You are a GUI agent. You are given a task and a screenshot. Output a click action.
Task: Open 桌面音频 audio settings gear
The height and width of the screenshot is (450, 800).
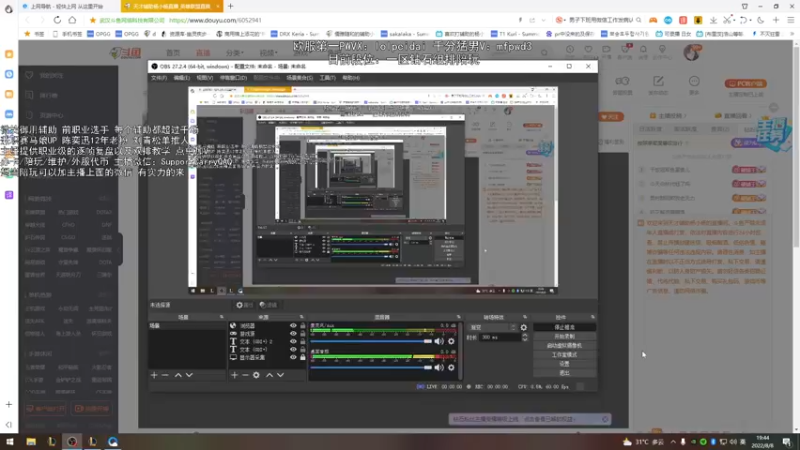click(x=451, y=367)
